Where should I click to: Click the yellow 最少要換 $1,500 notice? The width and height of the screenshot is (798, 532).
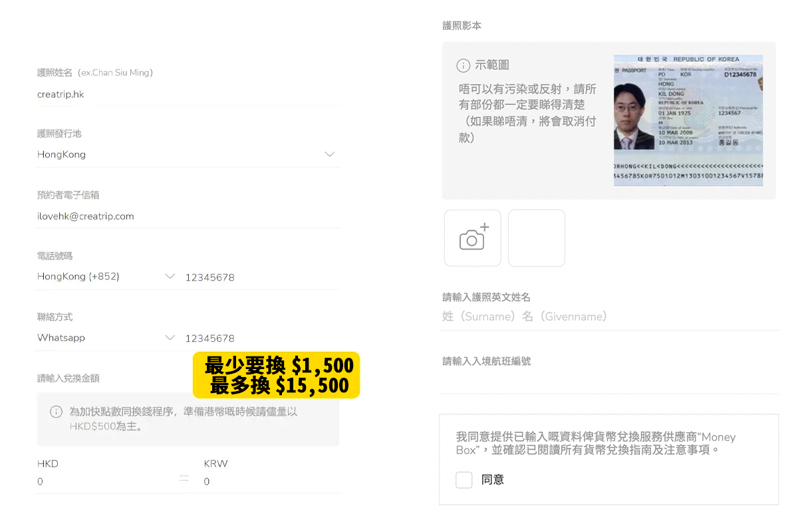coord(276,376)
